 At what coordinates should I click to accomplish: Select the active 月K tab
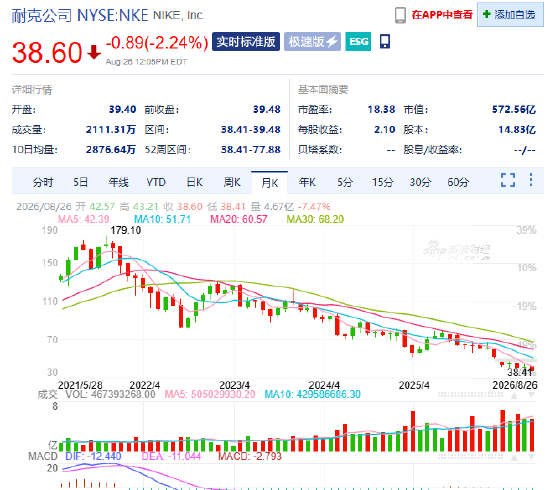tap(269, 183)
